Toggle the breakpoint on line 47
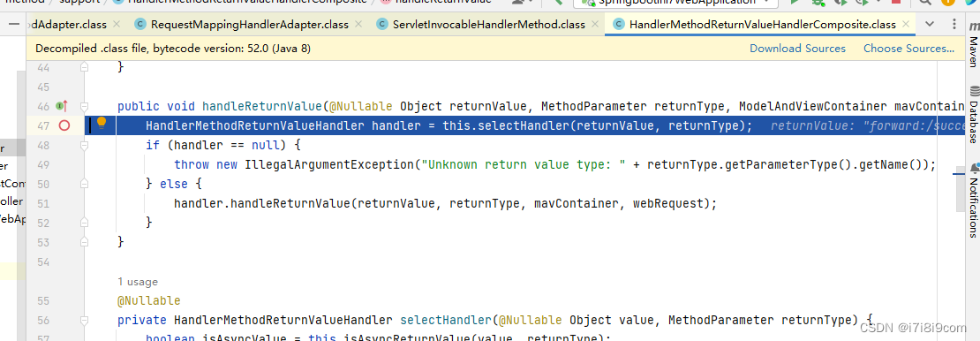Viewport: 980px width, 341px height. [x=64, y=125]
